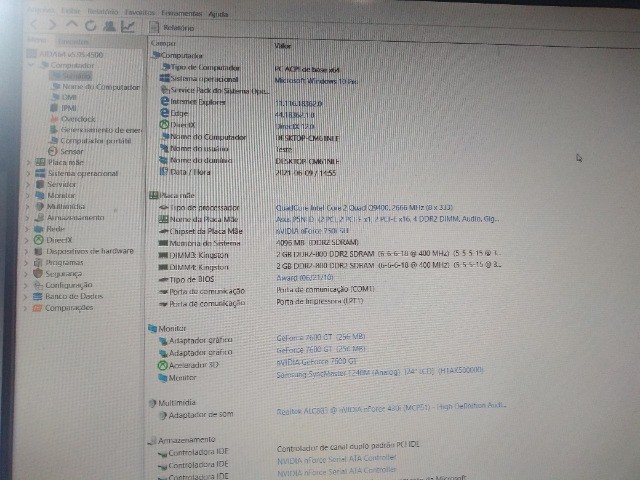Viewport: 640px width, 480px height.
Task: Click the Banco de Dados icon
Action: (x=38, y=296)
